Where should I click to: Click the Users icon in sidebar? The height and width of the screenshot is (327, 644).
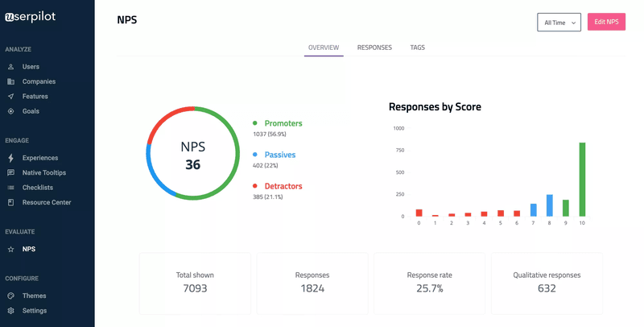click(10, 67)
